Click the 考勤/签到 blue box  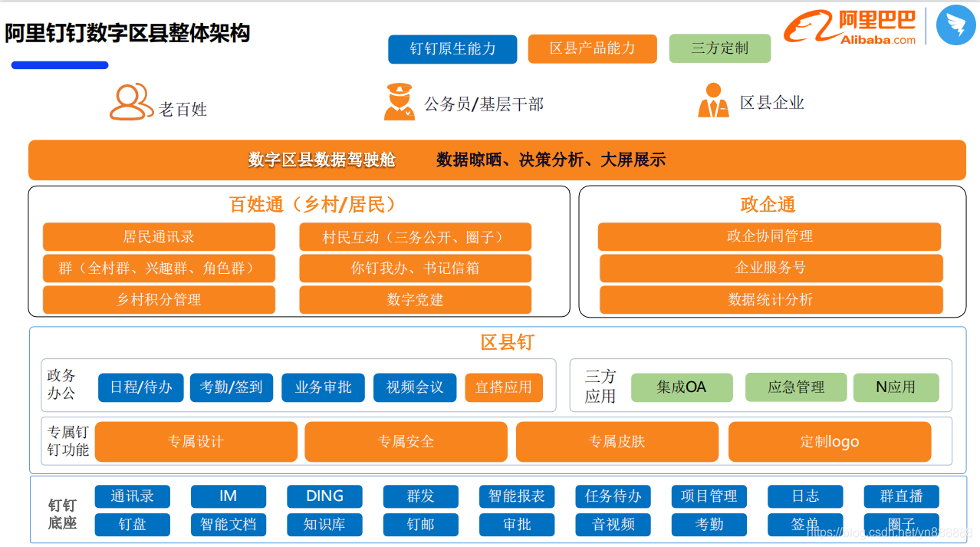pyautogui.click(x=231, y=387)
